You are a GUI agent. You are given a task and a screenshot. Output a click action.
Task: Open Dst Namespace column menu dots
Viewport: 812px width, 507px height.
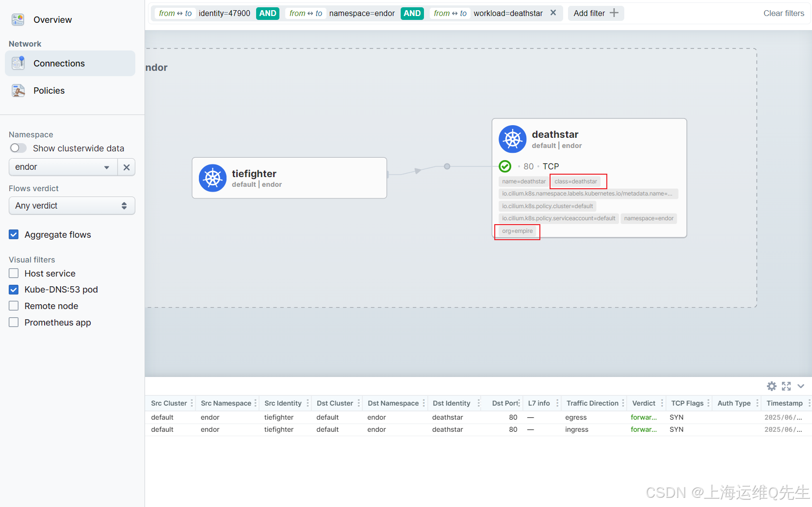(424, 403)
